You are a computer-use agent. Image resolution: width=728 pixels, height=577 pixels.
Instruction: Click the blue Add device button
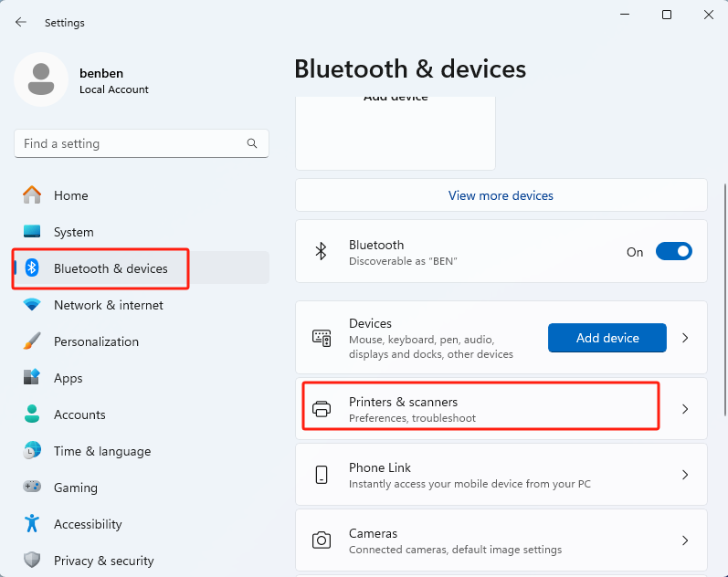pos(607,338)
